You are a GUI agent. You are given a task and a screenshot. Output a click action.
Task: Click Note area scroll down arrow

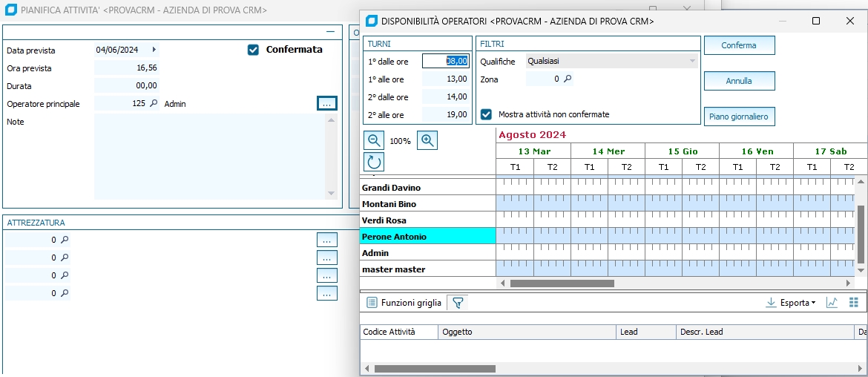[x=332, y=193]
